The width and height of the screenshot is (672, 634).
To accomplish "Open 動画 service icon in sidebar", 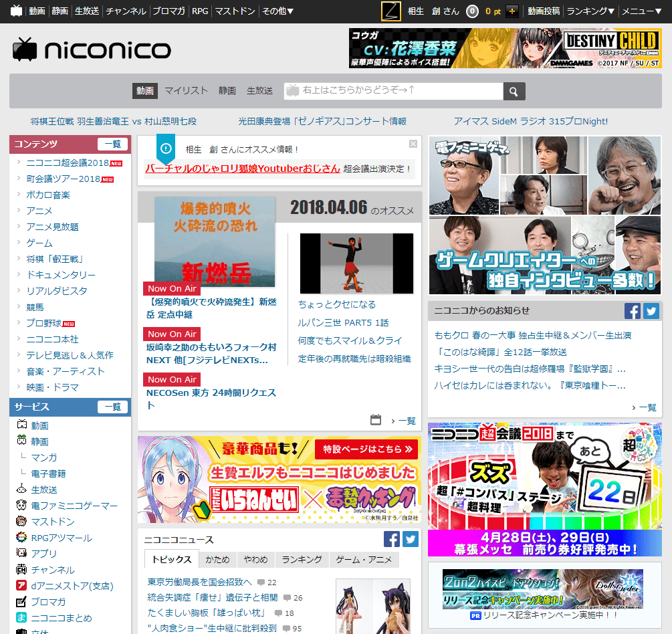I will tap(21, 425).
